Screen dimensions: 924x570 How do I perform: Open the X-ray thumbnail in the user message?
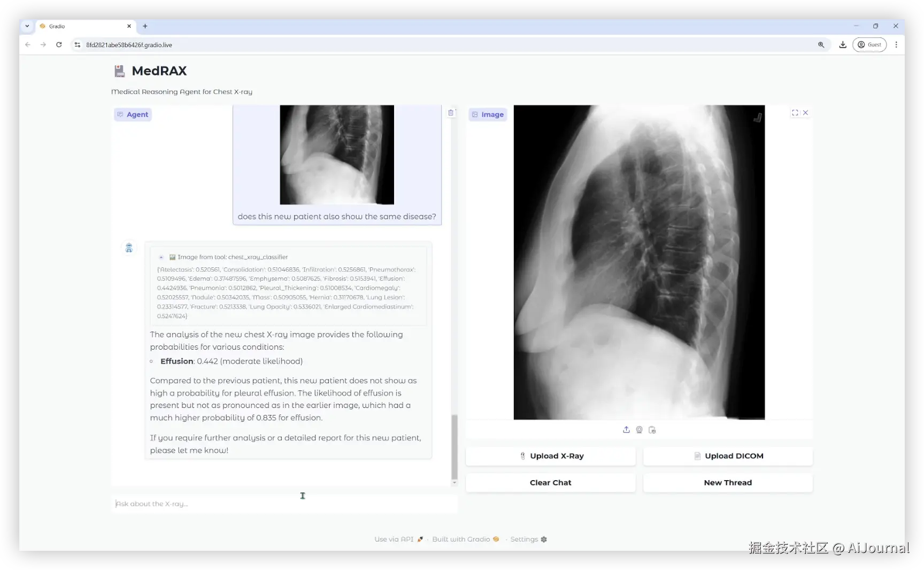tap(337, 155)
